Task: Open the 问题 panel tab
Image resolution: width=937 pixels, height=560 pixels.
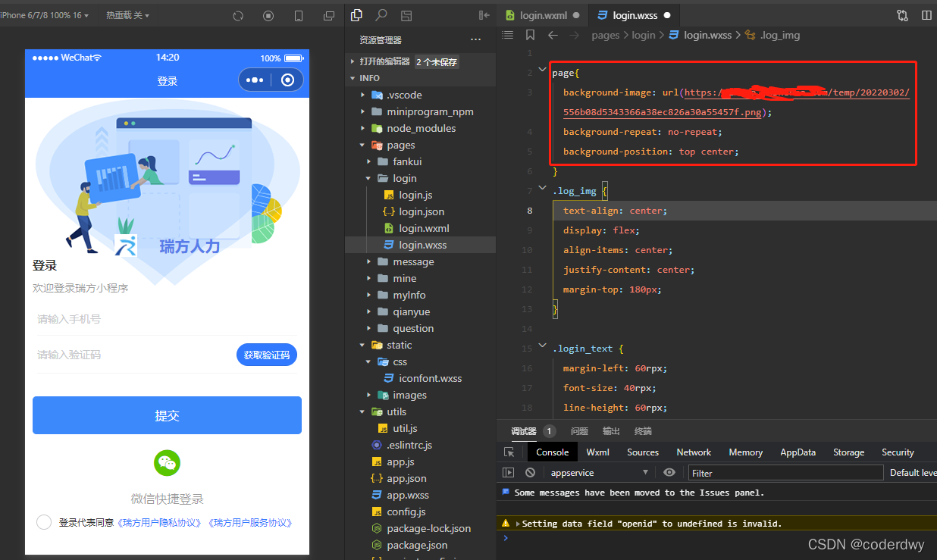Action: (579, 431)
